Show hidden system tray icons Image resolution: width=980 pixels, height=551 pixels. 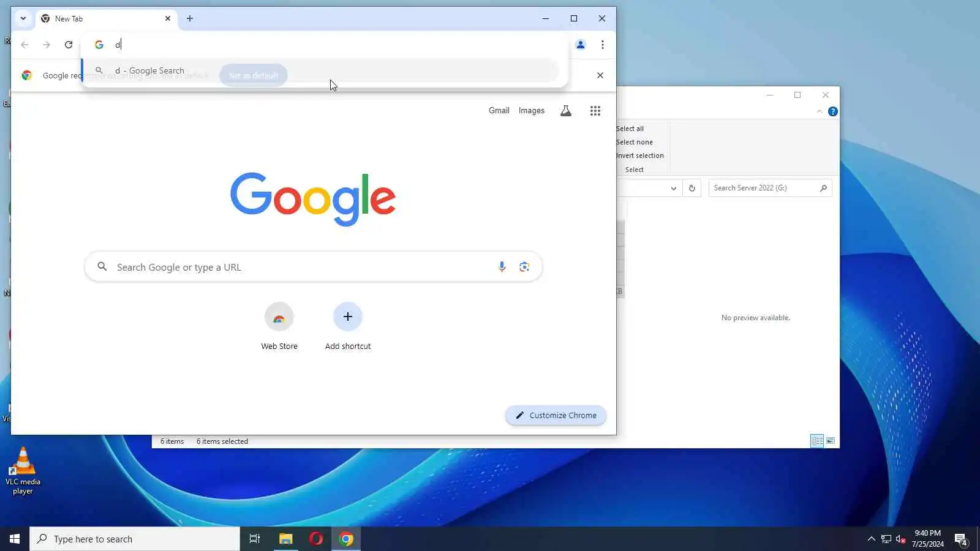coord(872,539)
